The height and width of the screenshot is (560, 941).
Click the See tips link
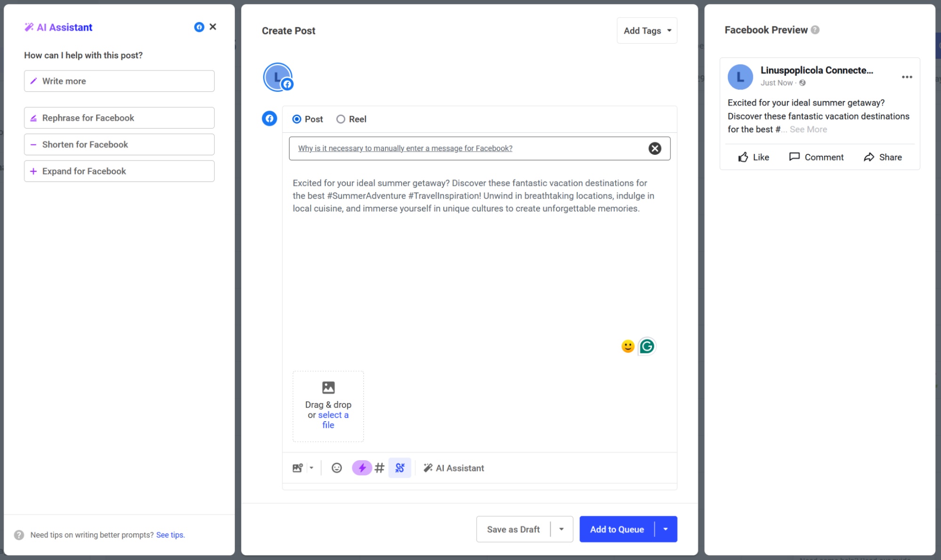click(170, 535)
